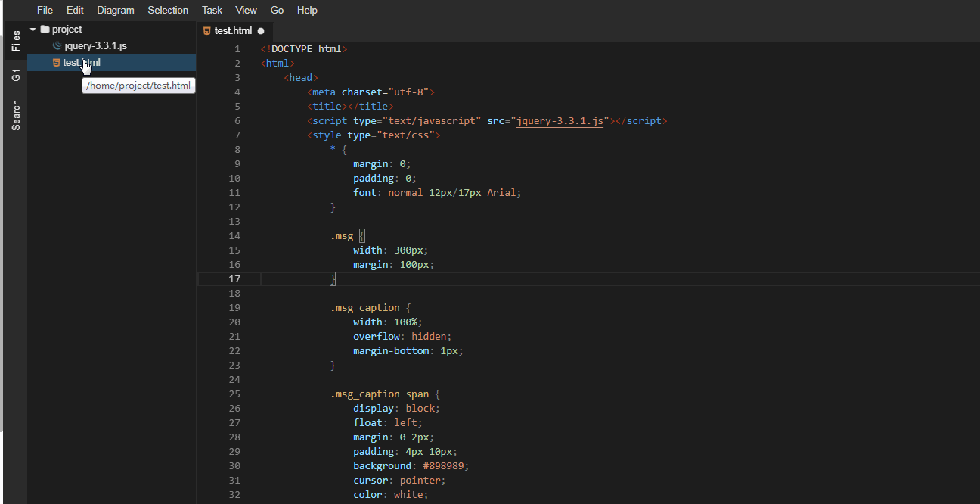Click the closing brace on line 17
This screenshot has height=504, width=980.
pos(333,279)
